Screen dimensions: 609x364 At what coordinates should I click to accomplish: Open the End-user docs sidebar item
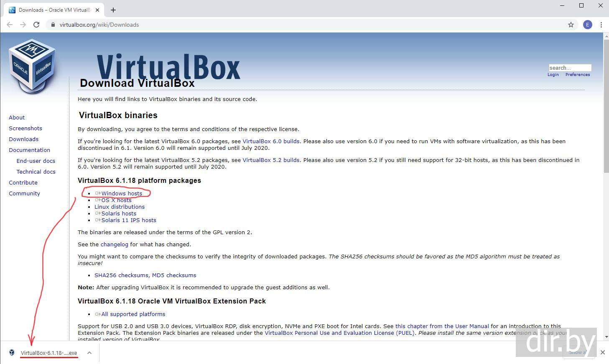click(x=36, y=161)
